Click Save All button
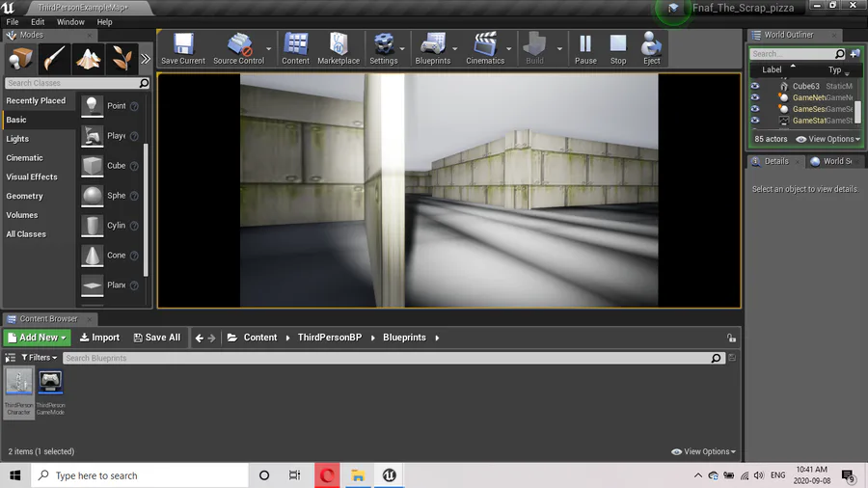This screenshot has height=488, width=868. 157,338
